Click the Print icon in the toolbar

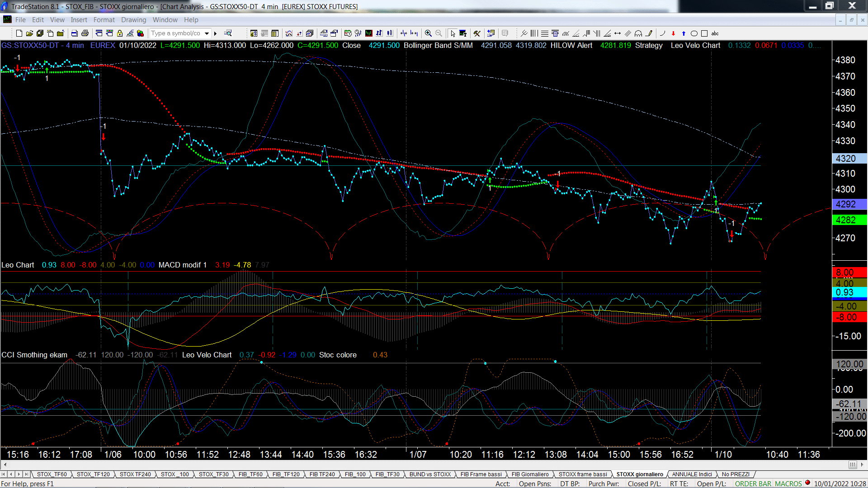coord(85,33)
